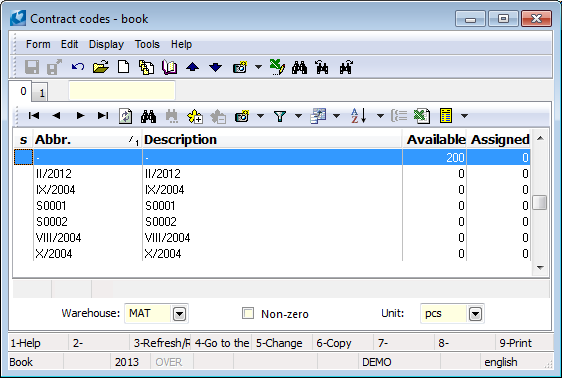Click the yellow list report icon
562x378 pixels.
[446, 116]
